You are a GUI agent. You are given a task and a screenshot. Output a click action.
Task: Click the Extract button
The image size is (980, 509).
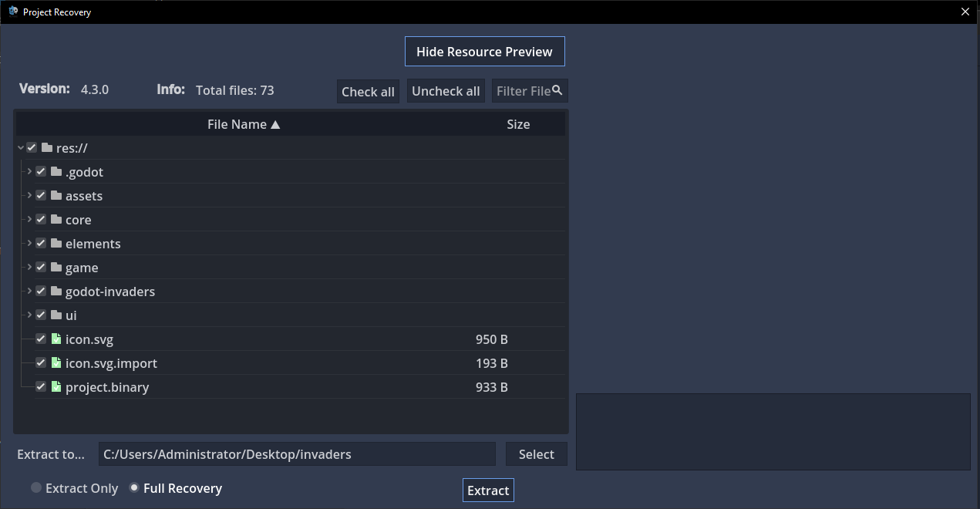click(x=488, y=490)
